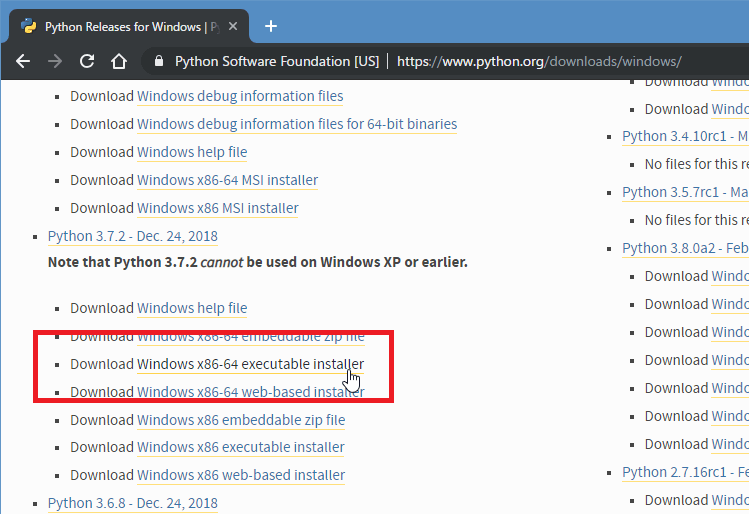Download Windows x86-64 executable installer

(x=250, y=364)
